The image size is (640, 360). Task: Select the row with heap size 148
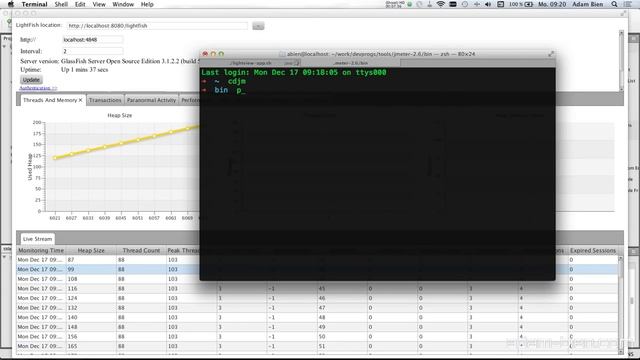click(x=317, y=327)
